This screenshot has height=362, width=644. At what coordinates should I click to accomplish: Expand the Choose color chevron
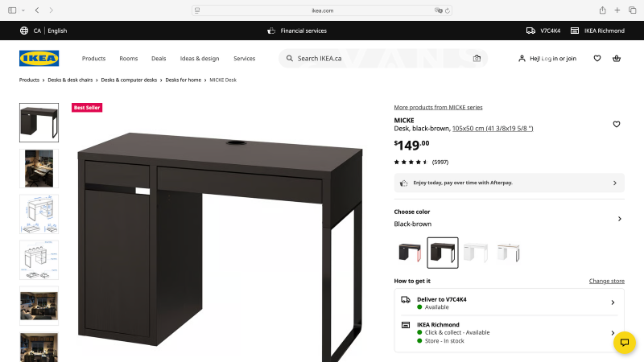tap(619, 219)
